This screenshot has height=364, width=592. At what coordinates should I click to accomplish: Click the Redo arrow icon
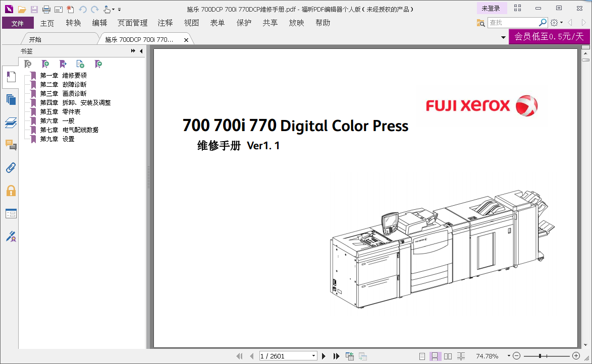[x=95, y=10]
